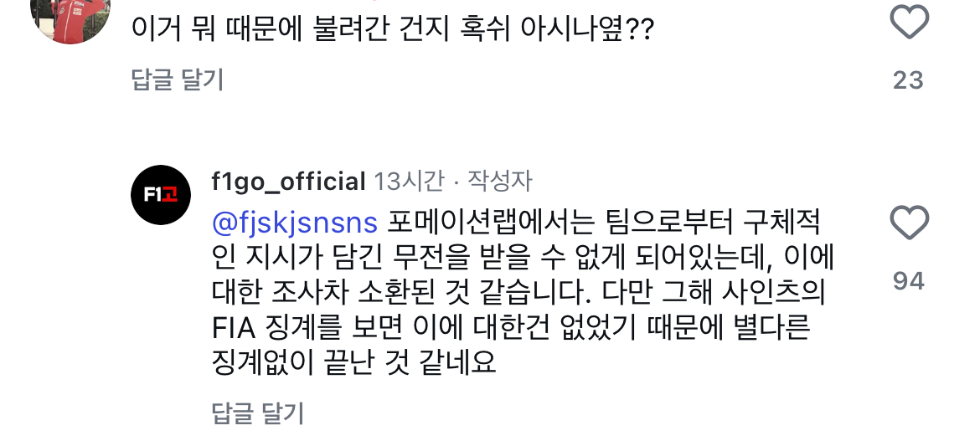
Task: Click the 작성자 author label
Action: tap(499, 182)
